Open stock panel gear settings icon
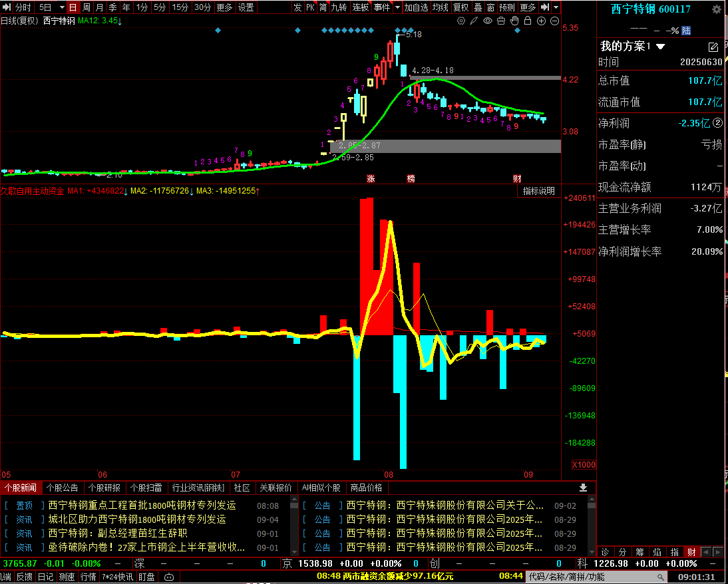The height and width of the screenshot is (584, 728). [x=717, y=9]
